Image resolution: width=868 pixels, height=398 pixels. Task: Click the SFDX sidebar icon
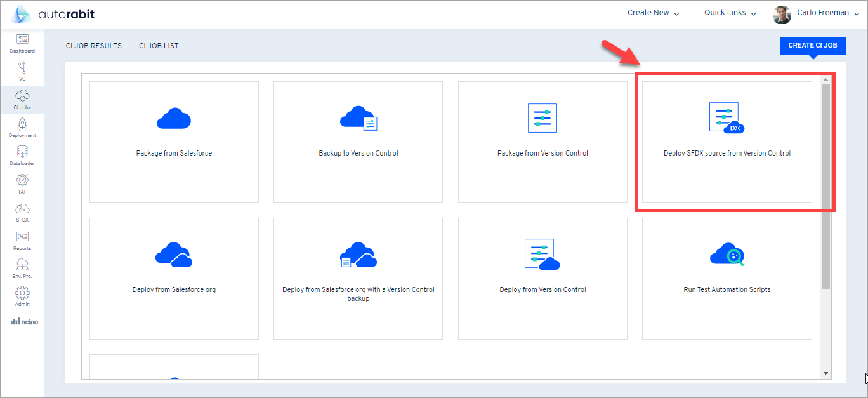click(22, 212)
